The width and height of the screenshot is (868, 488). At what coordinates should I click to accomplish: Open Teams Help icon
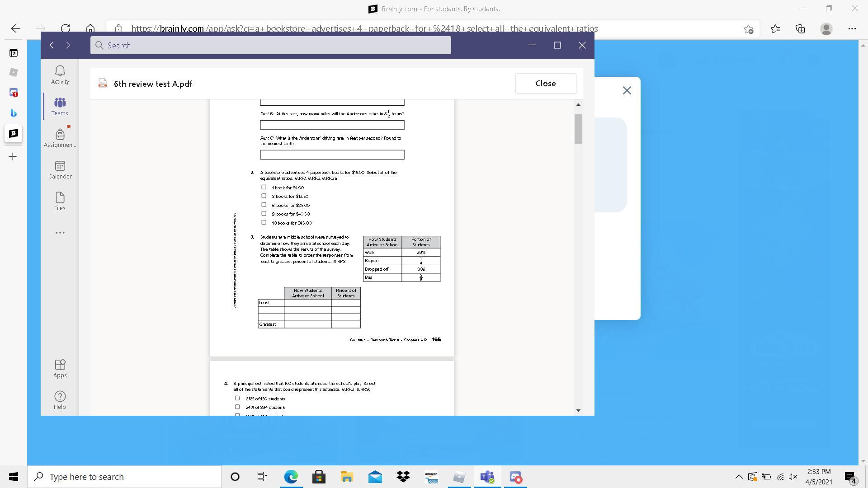click(x=60, y=400)
